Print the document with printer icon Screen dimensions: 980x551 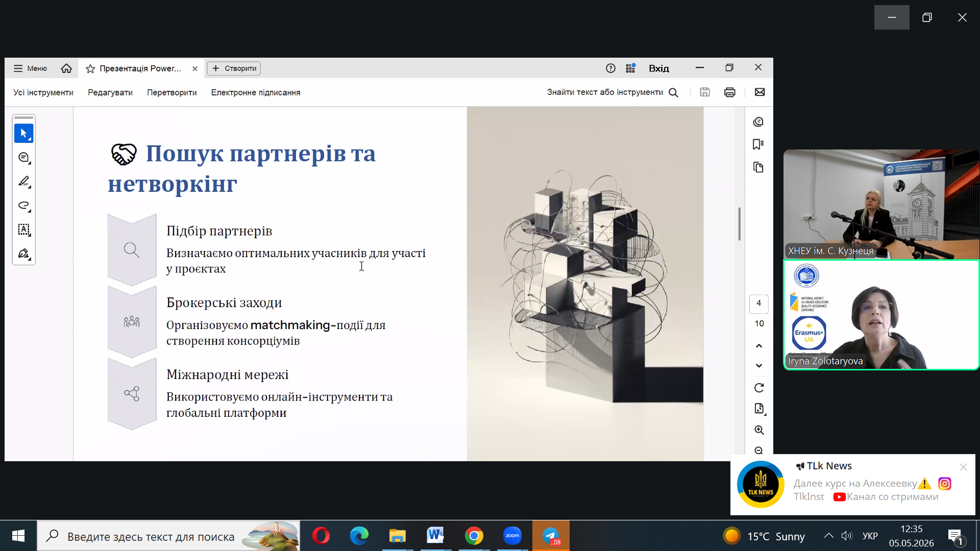[x=730, y=92]
